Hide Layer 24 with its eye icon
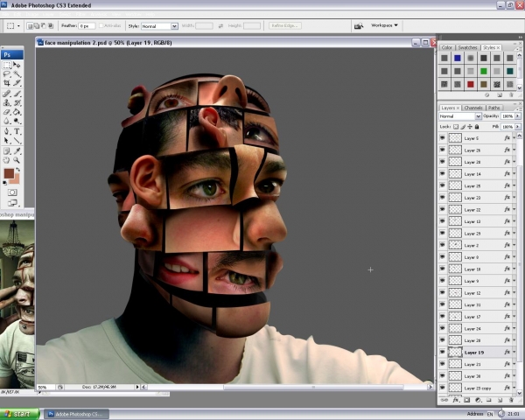This screenshot has height=420, width=525. 443,329
